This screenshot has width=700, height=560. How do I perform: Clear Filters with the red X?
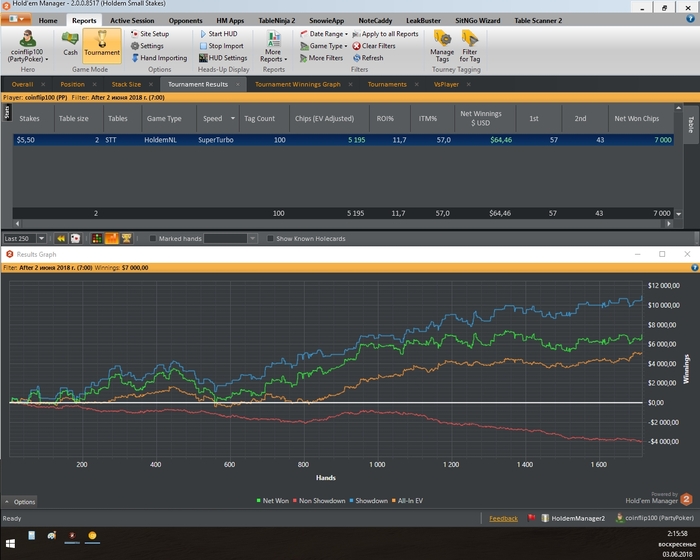374,46
